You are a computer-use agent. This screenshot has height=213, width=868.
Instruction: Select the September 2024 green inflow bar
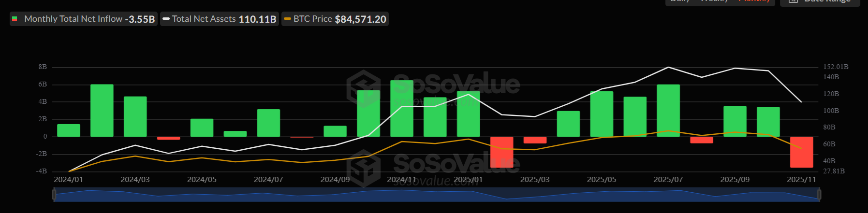(x=335, y=131)
